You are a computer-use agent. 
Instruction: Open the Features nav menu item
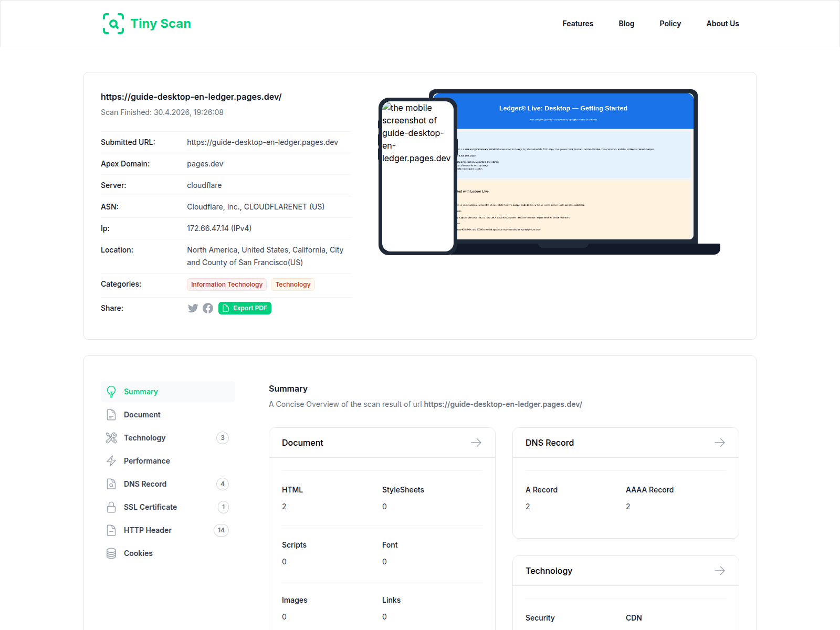(577, 24)
